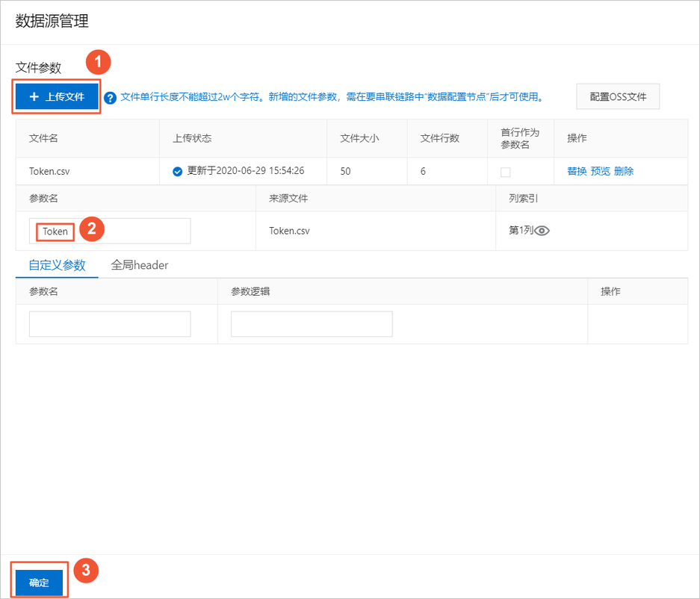This screenshot has width=700, height=599.
Task: Click the 上传文件 button
Action: (57, 96)
